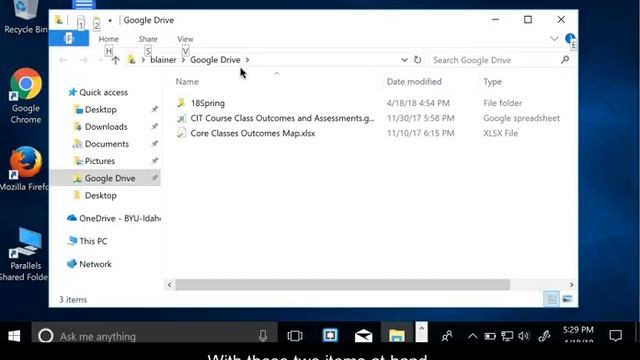Select Core Classes Outcomes Map.xlsx
Screen dimensions: 640x360
pyautogui.click(x=253, y=133)
